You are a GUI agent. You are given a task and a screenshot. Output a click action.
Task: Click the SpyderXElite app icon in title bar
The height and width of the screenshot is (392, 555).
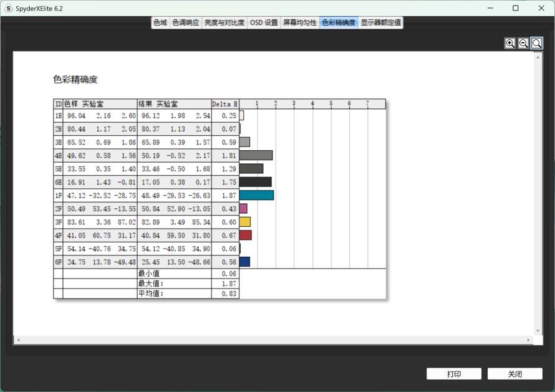tap(9, 8)
